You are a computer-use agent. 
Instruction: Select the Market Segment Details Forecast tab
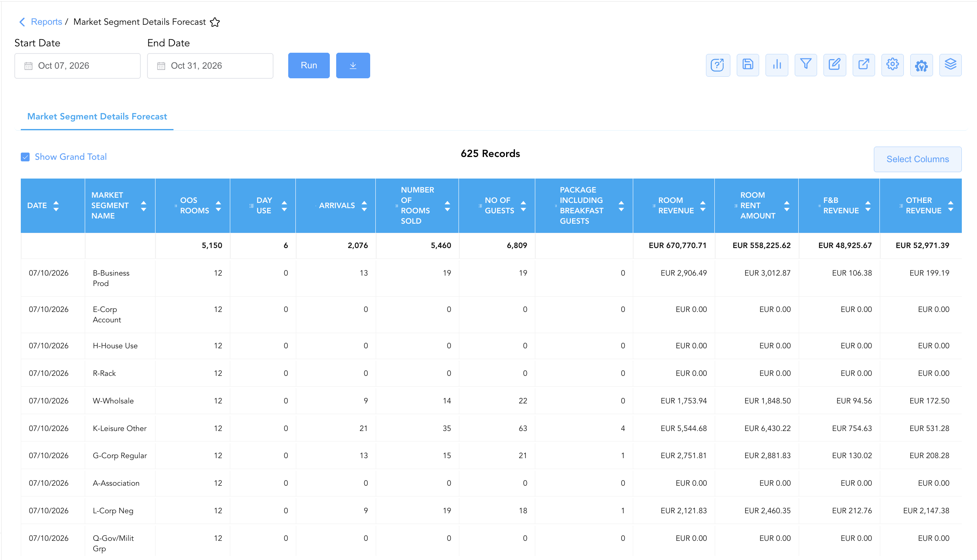pos(97,117)
